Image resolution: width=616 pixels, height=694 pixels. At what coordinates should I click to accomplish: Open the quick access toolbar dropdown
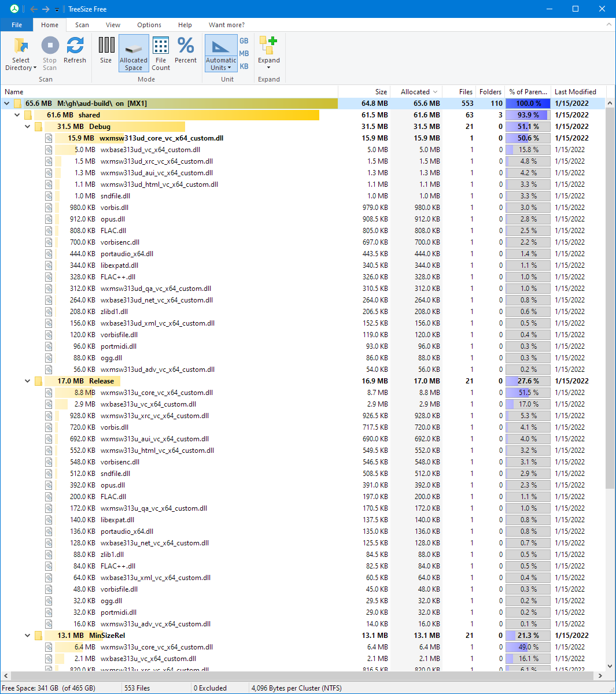(57, 10)
